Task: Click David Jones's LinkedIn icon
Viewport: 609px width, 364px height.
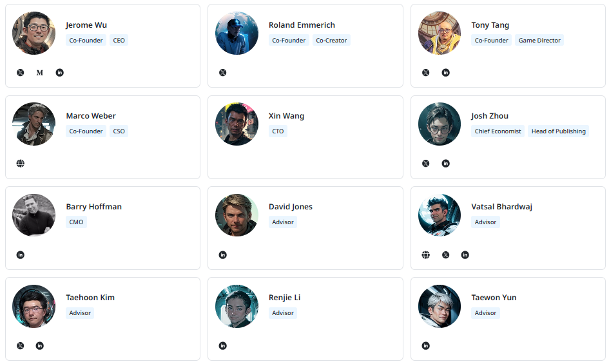Action: [x=223, y=255]
